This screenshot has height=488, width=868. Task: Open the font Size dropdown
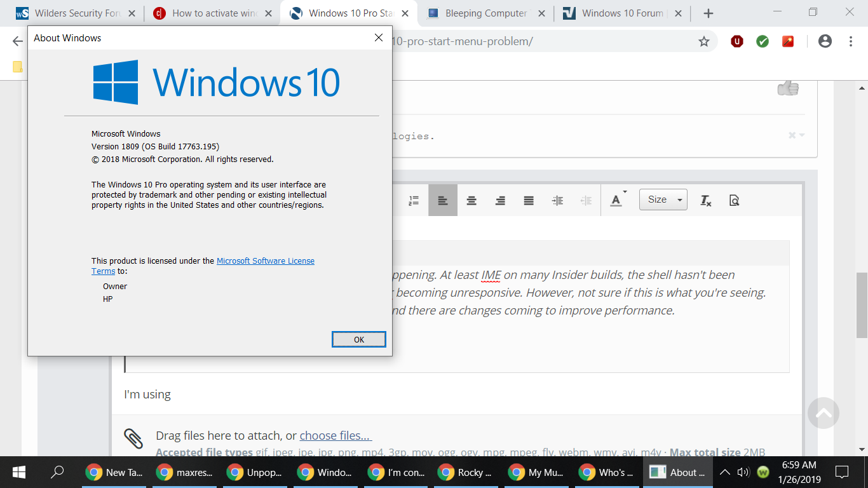pos(663,199)
